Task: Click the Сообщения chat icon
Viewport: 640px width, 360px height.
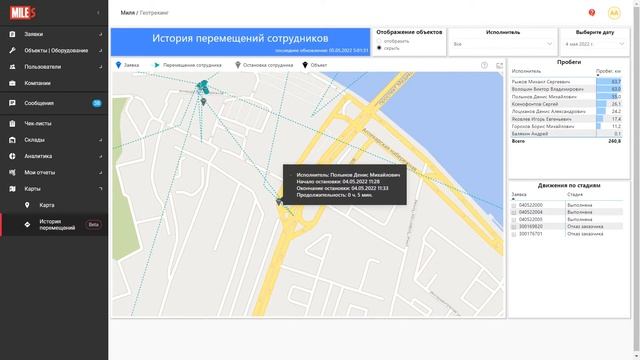Action: point(12,103)
